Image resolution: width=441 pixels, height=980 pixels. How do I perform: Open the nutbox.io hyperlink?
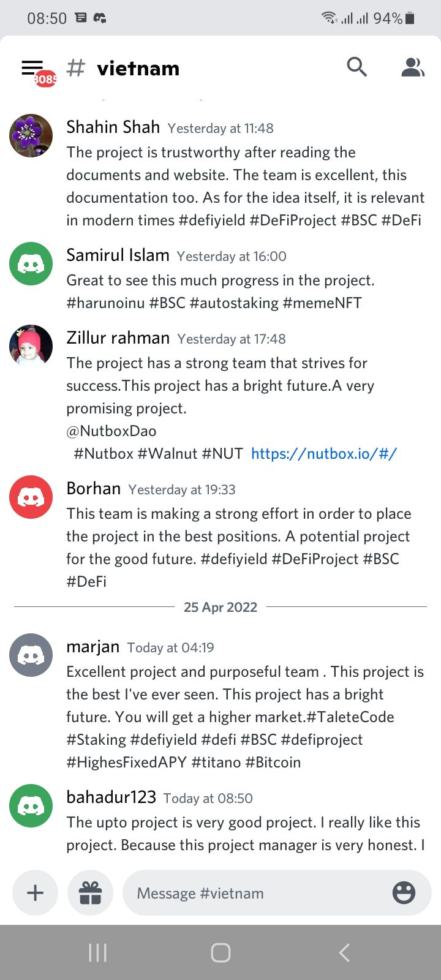(324, 454)
